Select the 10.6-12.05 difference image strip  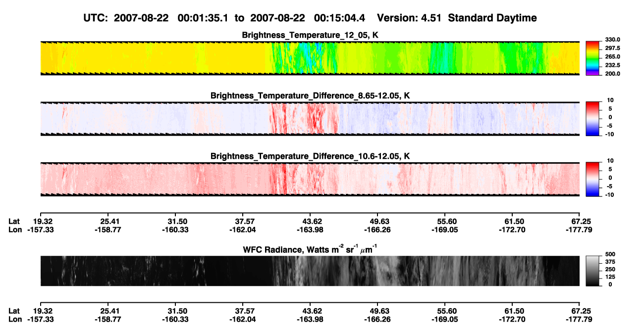310,179
